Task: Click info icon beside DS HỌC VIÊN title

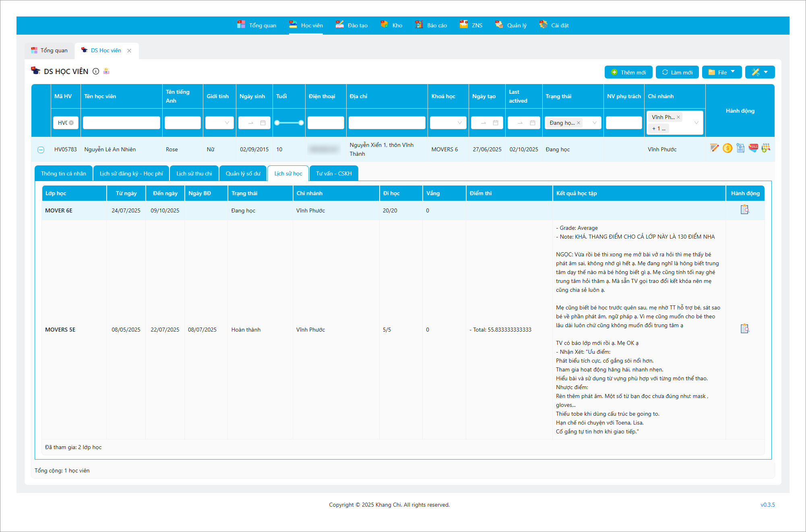Action: (x=96, y=71)
